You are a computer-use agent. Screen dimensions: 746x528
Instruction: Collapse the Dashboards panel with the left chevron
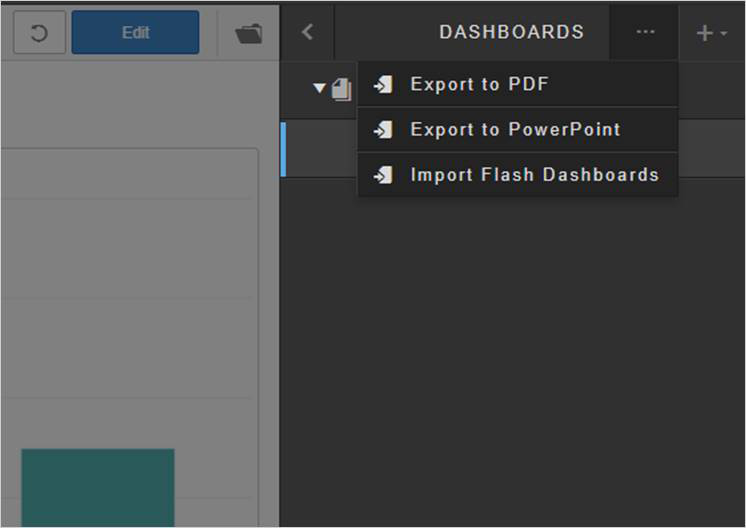tap(307, 32)
